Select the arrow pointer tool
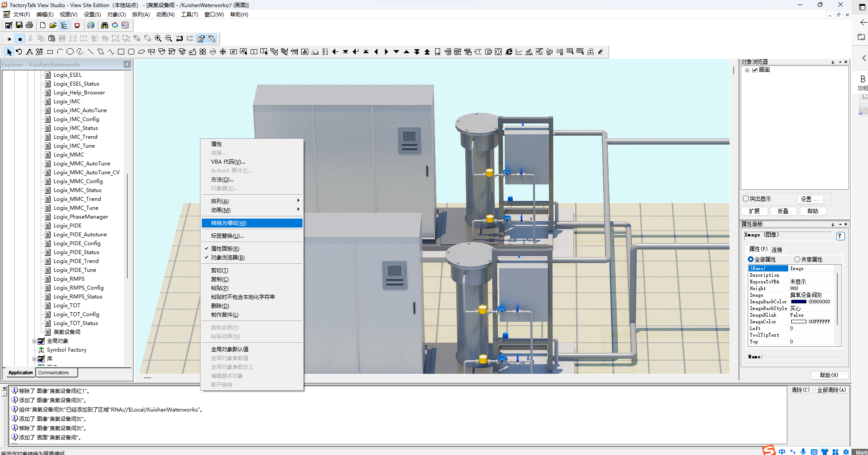 (x=9, y=52)
